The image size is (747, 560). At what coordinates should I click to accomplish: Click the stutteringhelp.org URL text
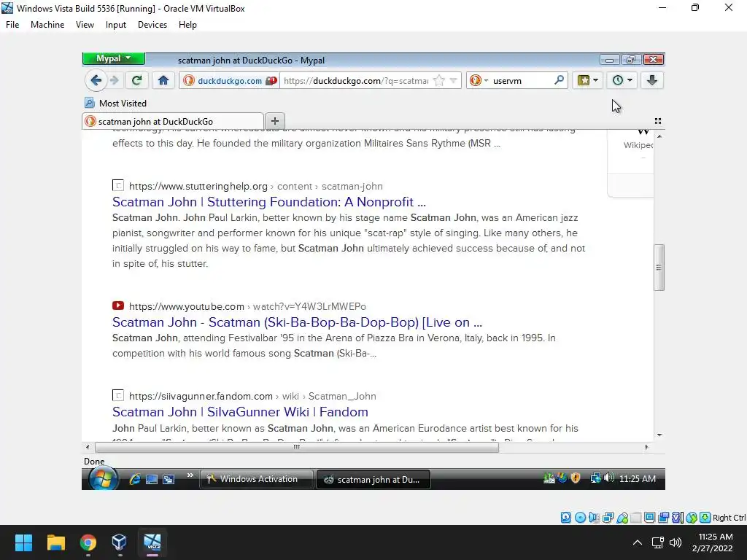[256, 186]
